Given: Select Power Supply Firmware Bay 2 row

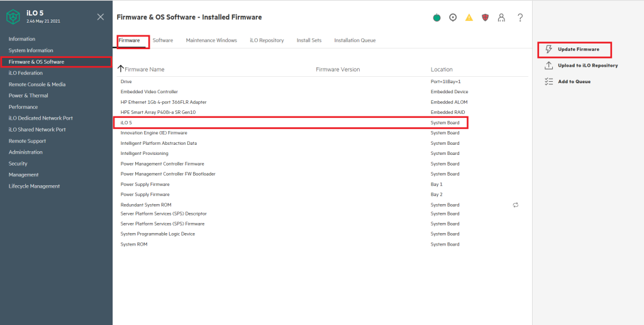Looking at the screenshot, I should tap(323, 195).
